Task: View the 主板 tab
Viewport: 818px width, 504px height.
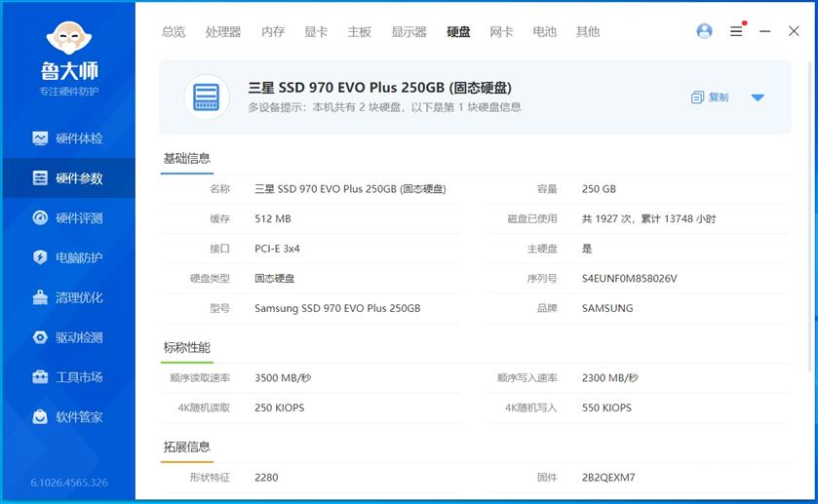Action: 359,31
